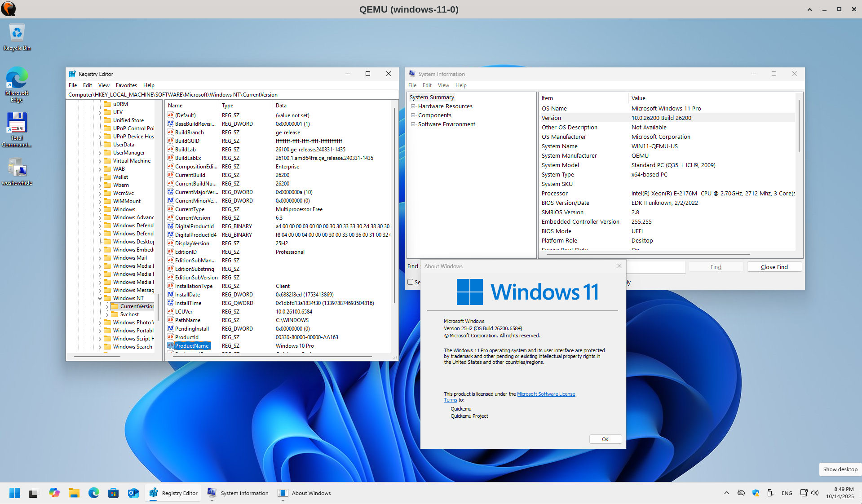Collapse the Windows NT registry key
This screenshot has width=862, height=504.
[x=101, y=298]
